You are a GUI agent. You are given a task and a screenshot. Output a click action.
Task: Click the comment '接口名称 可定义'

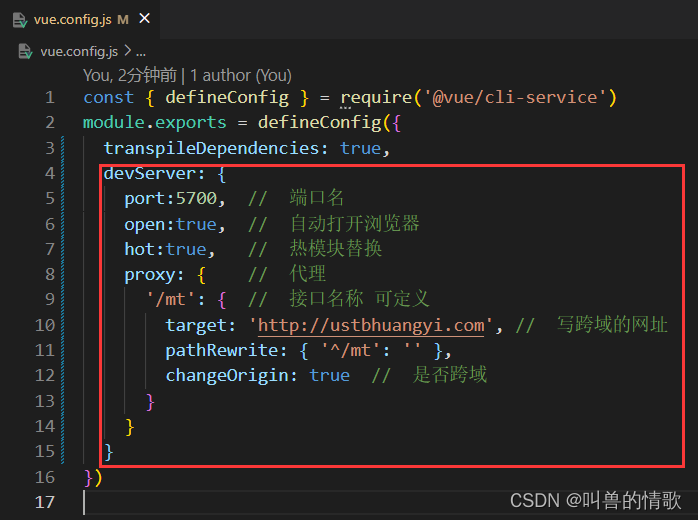(x=359, y=299)
